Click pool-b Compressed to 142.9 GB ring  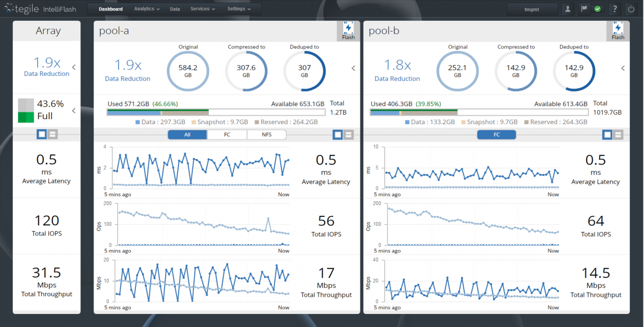tap(516, 71)
